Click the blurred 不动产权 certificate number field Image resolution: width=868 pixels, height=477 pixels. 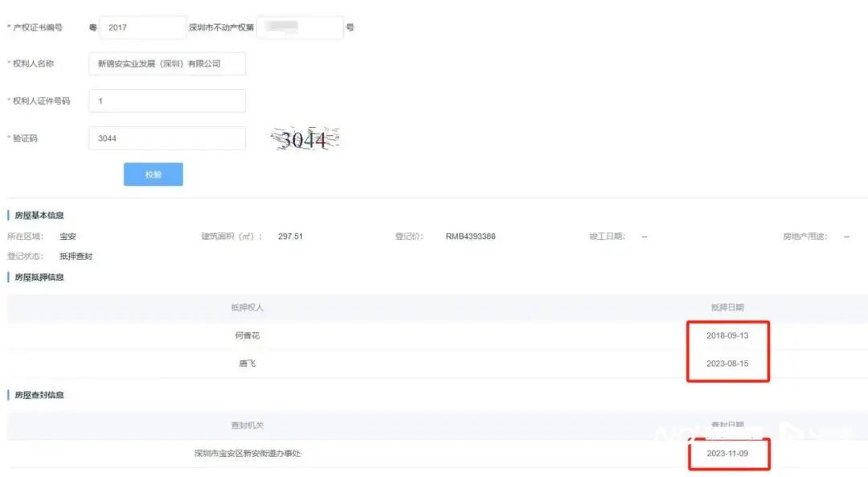(298, 27)
